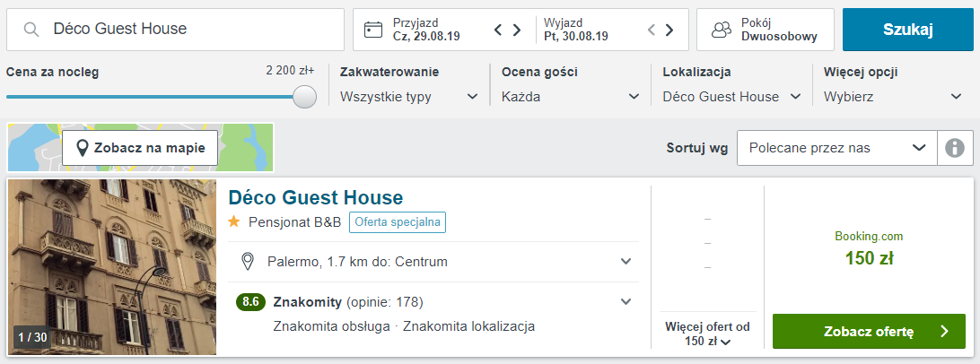980x364 pixels.
Task: Move departure date back one day
Action: tap(651, 30)
